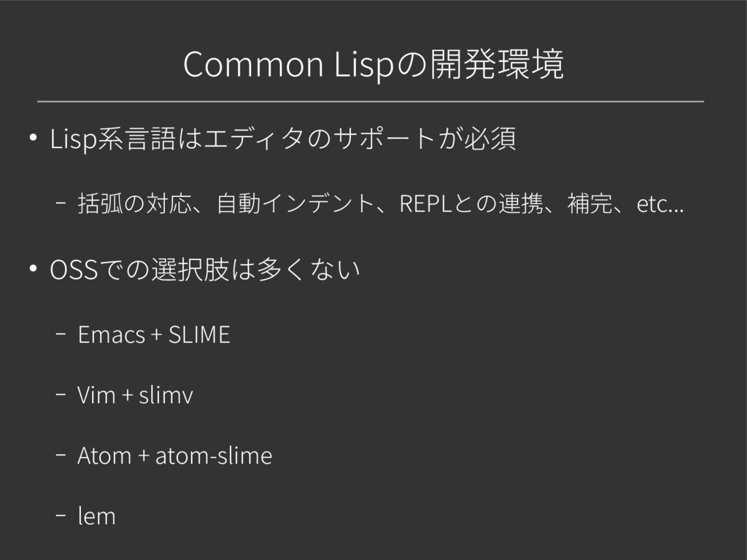Image resolution: width=747 pixels, height=560 pixels.
Task: Click the word "自動インデント"
Action: 295,203
